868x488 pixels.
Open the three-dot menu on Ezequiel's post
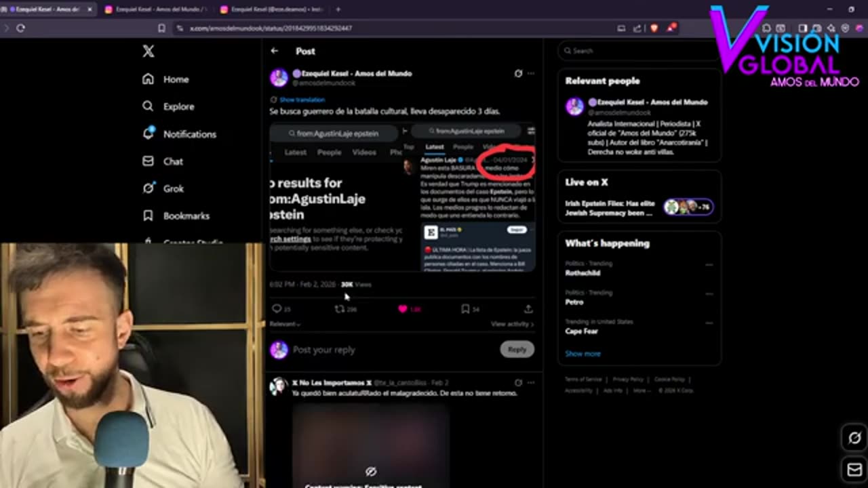pos(531,73)
